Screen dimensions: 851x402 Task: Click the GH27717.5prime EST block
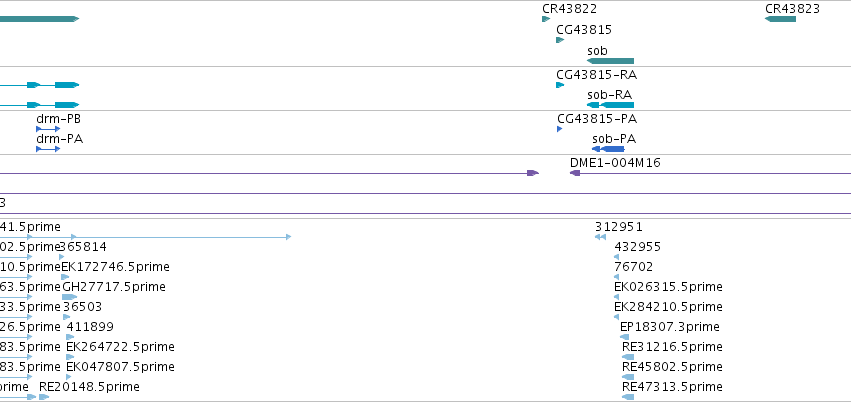click(69, 297)
